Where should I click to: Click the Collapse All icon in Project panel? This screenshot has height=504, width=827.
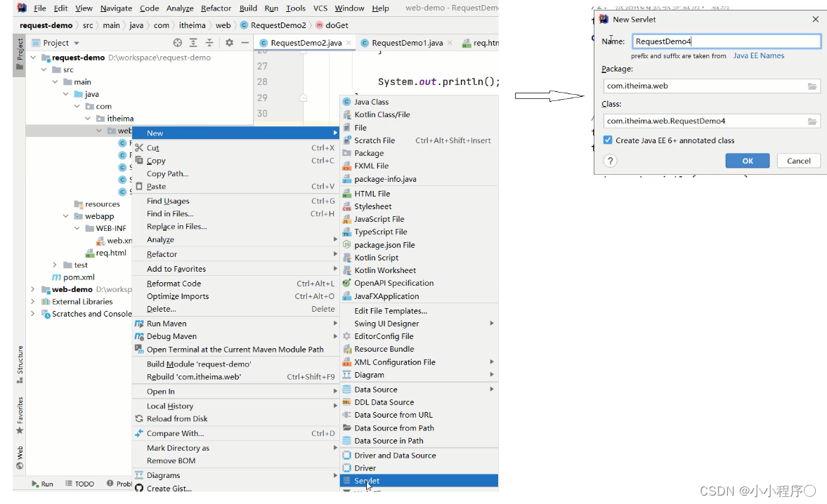tap(209, 43)
